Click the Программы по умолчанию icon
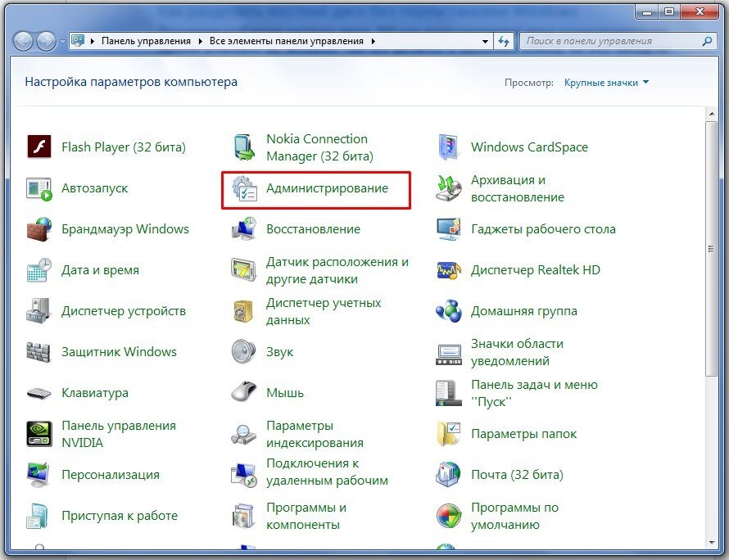Image resolution: width=729 pixels, height=560 pixels. 449,516
